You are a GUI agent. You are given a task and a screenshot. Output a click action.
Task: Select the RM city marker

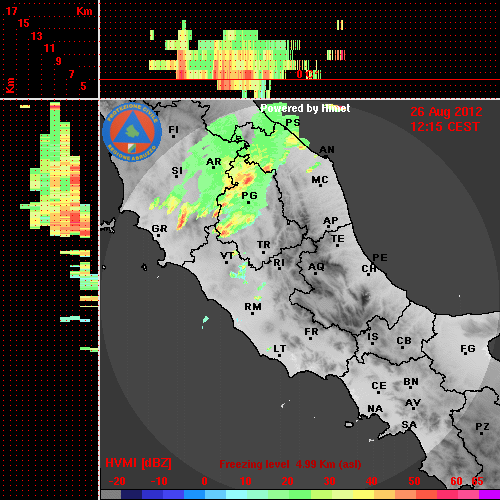pyautogui.click(x=252, y=313)
